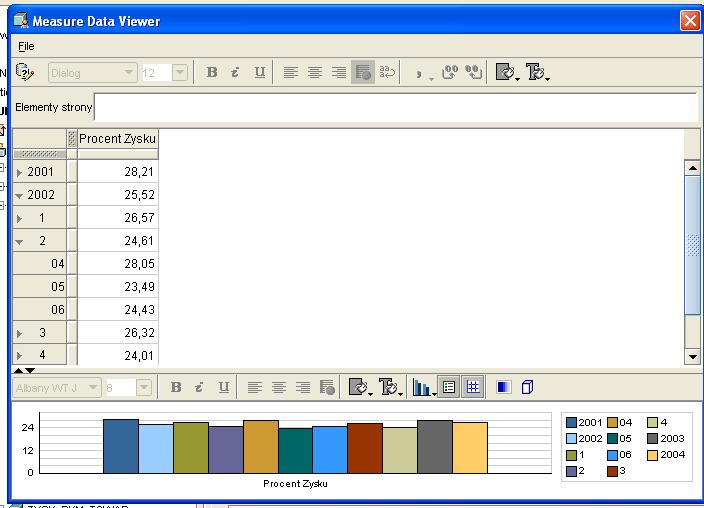Click the splitter collapse-down arrow

click(x=30, y=371)
